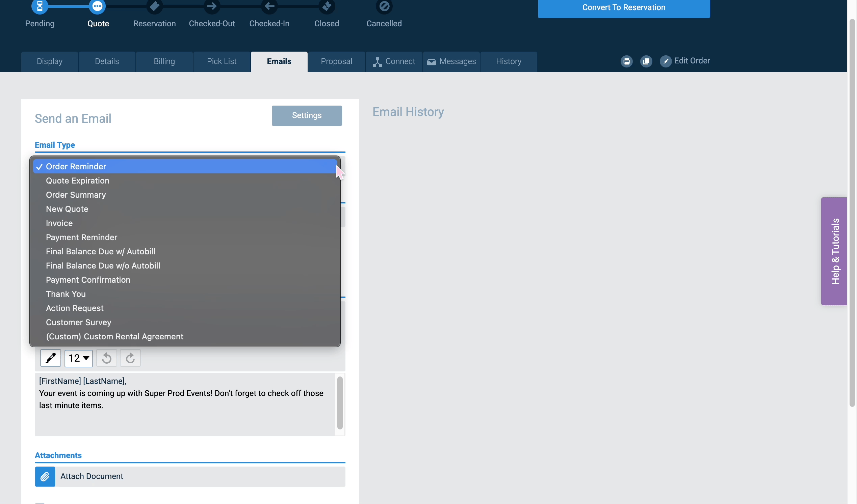Open the Pick List tab
857x504 pixels.
pyautogui.click(x=222, y=61)
